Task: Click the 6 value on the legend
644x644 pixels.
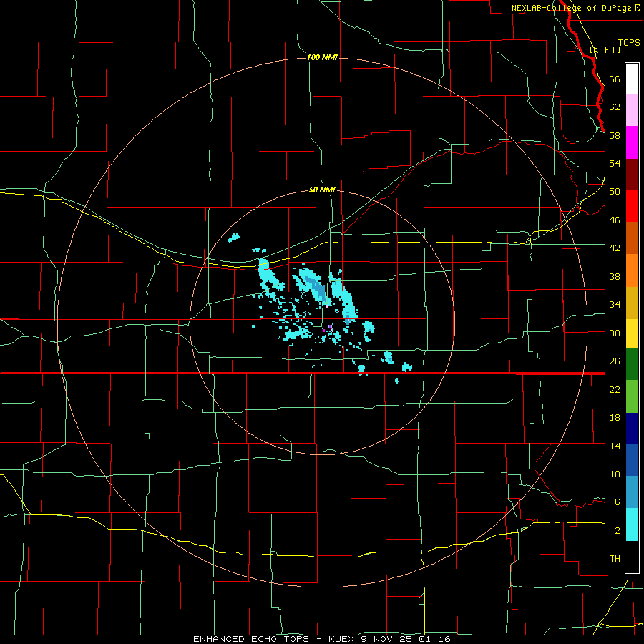Action: pos(617,502)
